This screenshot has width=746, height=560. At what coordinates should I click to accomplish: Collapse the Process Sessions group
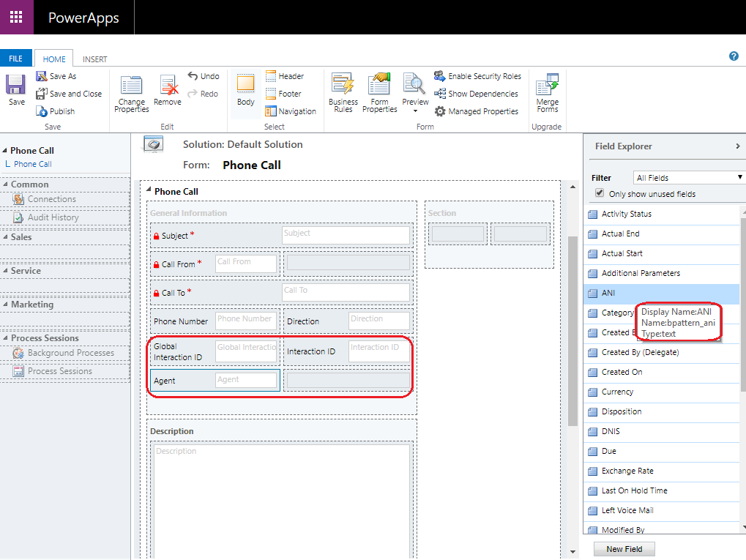point(5,337)
